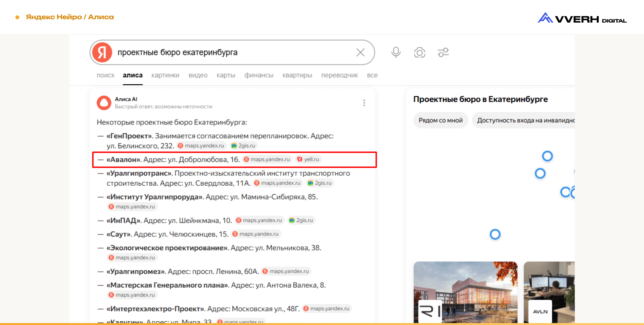Click the Alisa AI avatar icon
This screenshot has width=644, height=325.
coord(104,103)
